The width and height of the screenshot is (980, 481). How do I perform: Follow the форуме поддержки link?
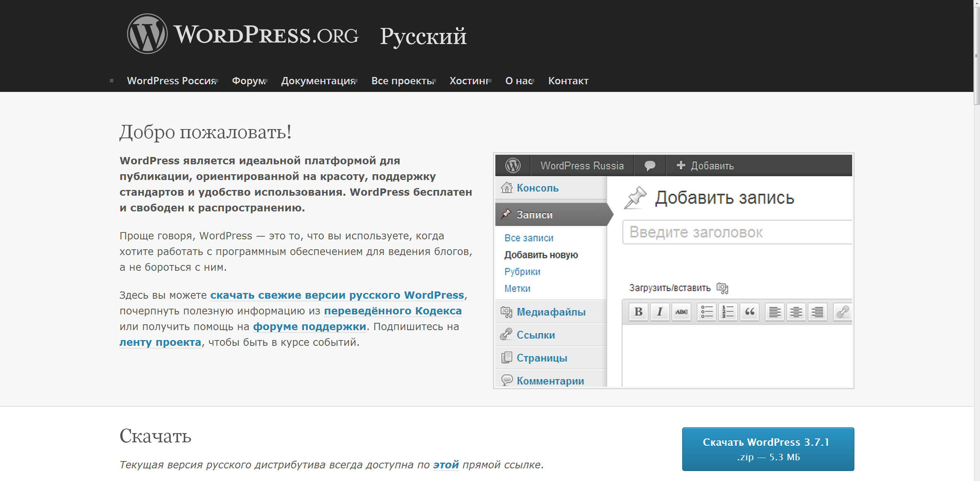[309, 327]
